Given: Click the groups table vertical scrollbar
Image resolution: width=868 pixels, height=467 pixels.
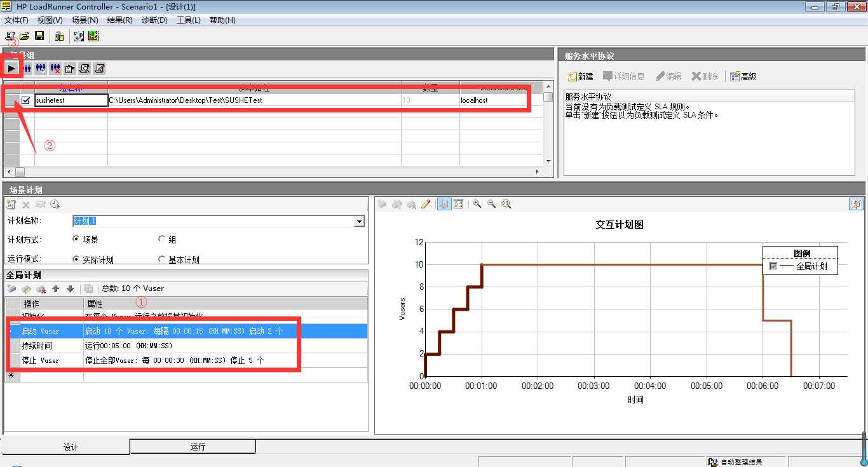Looking at the screenshot, I should coord(548,123).
